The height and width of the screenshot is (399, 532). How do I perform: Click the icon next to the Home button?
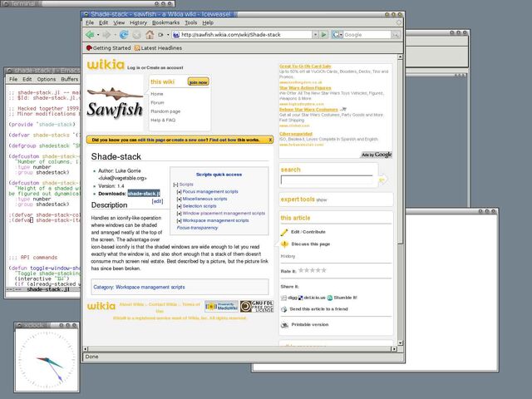tap(160, 35)
